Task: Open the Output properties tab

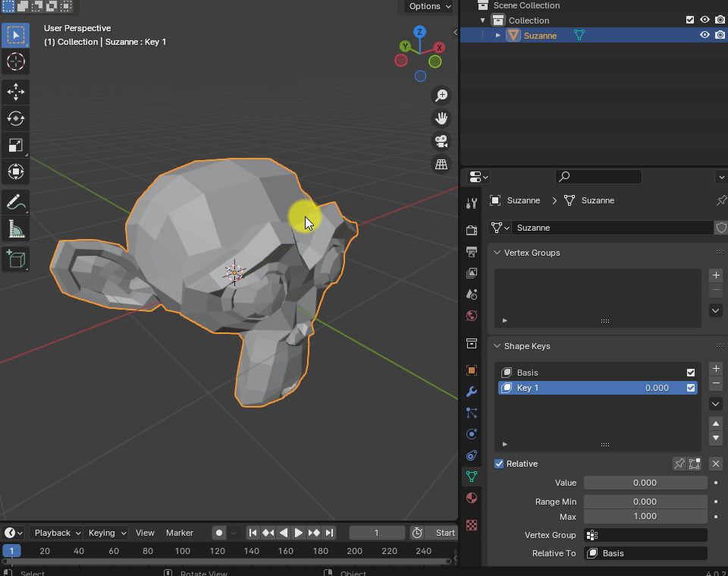Action: 472,252
